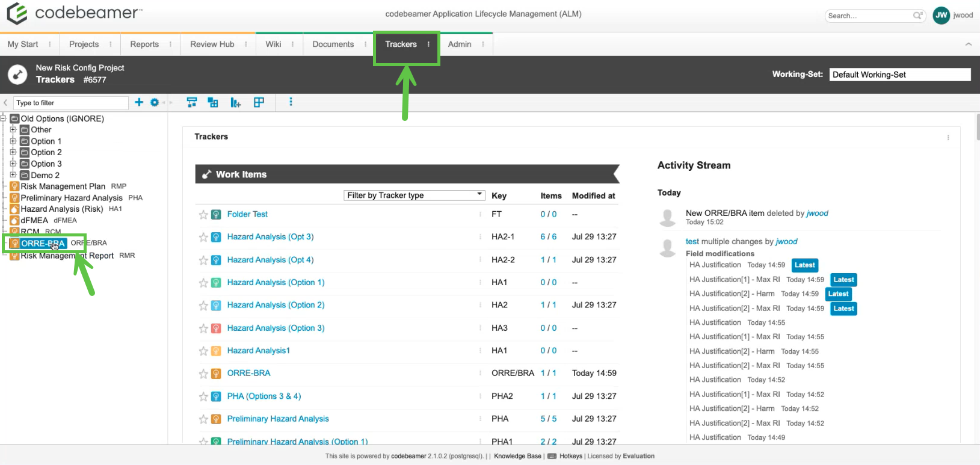The image size is (980, 465).
Task: Click the grid layout toolbar icon
Action: coord(259,102)
